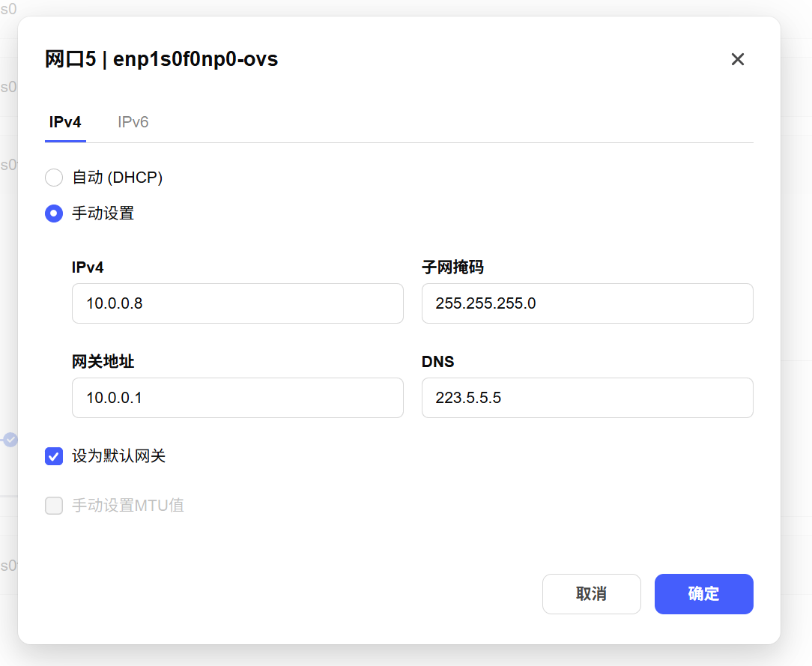
Task: Click the 设为默认网关 label text
Action: click(x=118, y=456)
